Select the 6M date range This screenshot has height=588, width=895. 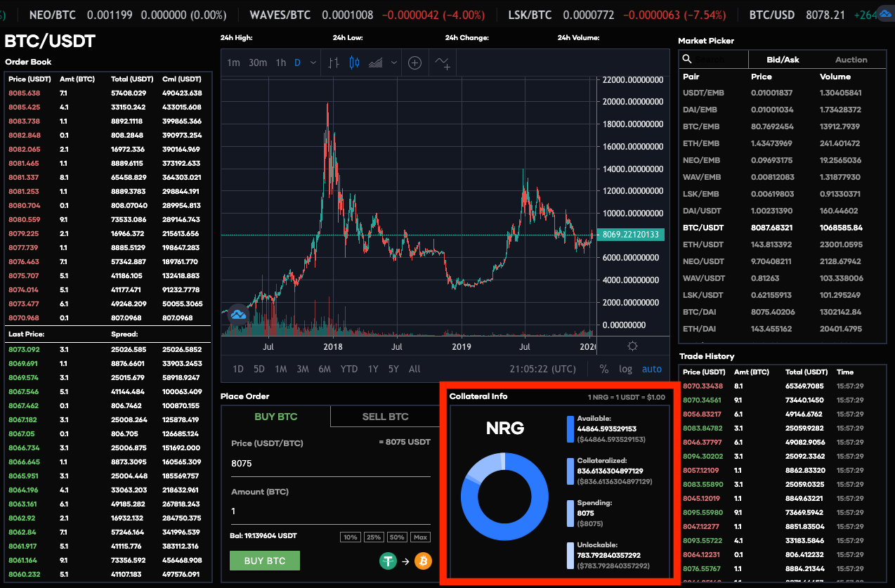(325, 369)
